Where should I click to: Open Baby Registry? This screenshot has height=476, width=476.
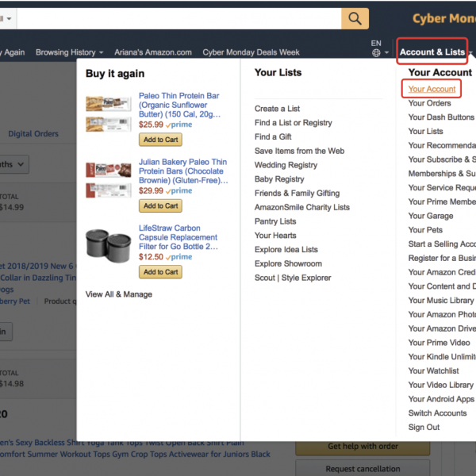click(x=279, y=179)
